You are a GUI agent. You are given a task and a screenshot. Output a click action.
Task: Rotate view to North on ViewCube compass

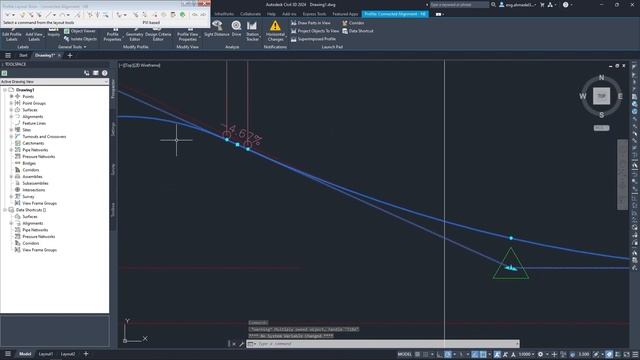tap(601, 78)
